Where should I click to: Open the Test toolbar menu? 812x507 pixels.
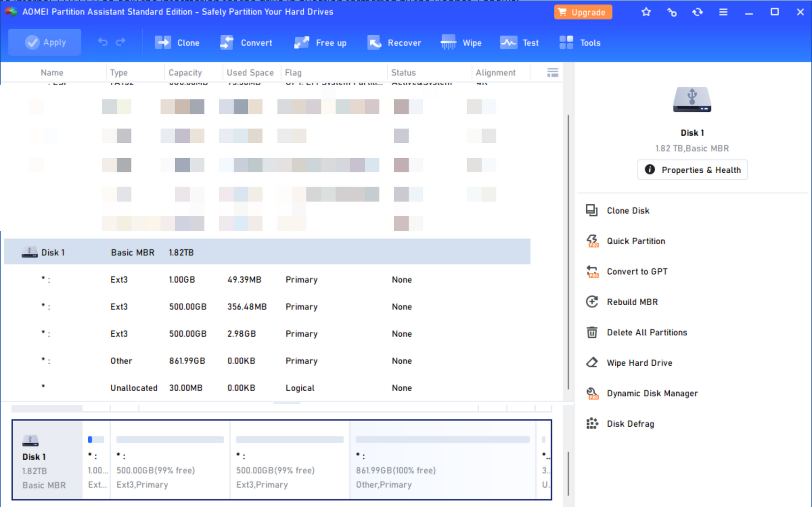tap(520, 43)
